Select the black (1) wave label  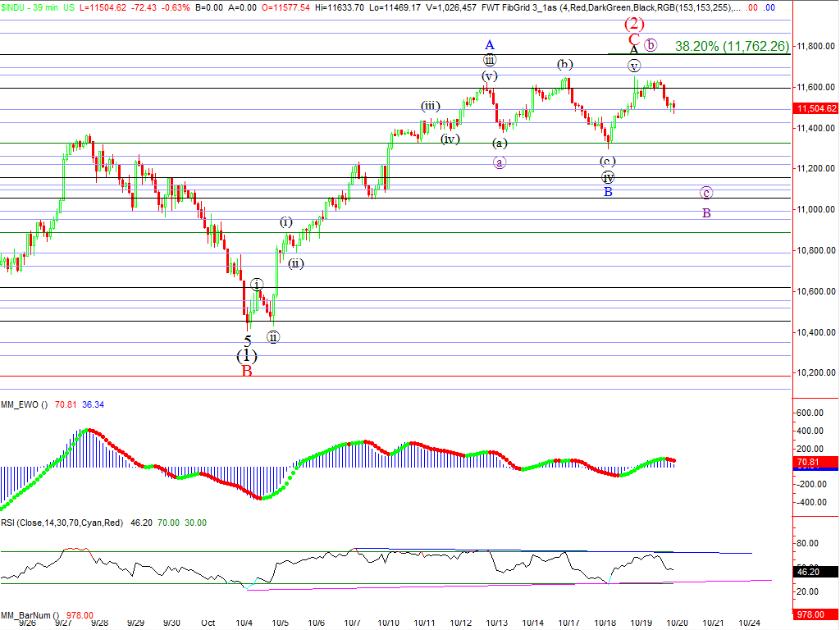pyautogui.click(x=247, y=356)
